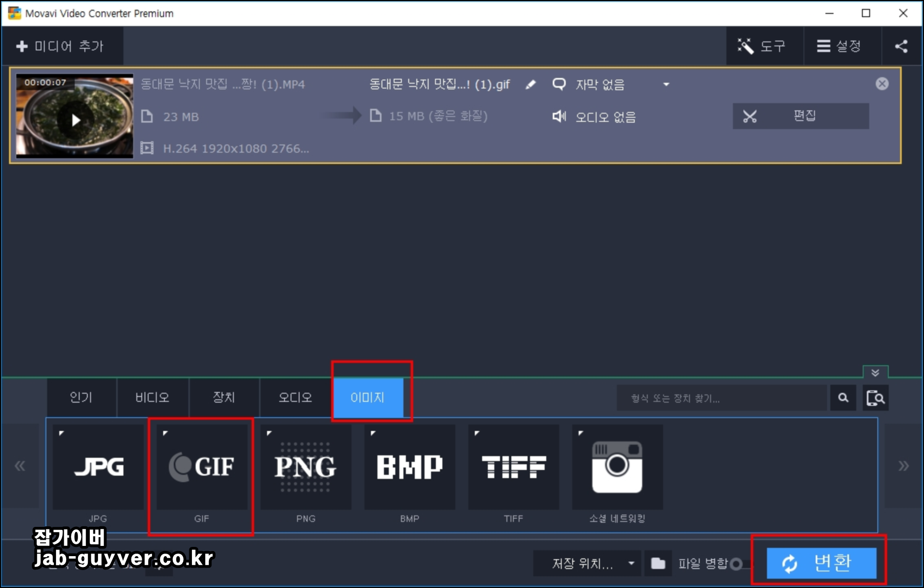Viewport: 924px width, 588px height.
Task: Click the folder icon to browse output
Action: 658,563
